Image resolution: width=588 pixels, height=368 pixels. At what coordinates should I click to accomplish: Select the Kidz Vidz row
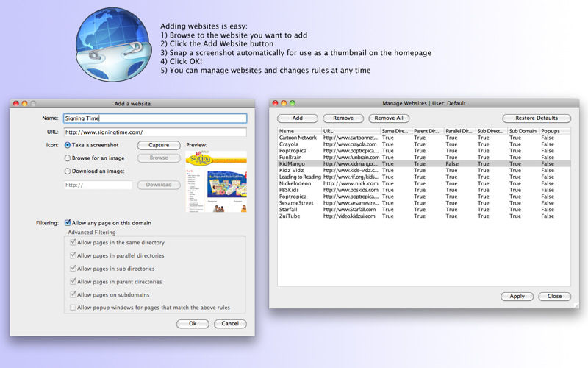pos(424,171)
